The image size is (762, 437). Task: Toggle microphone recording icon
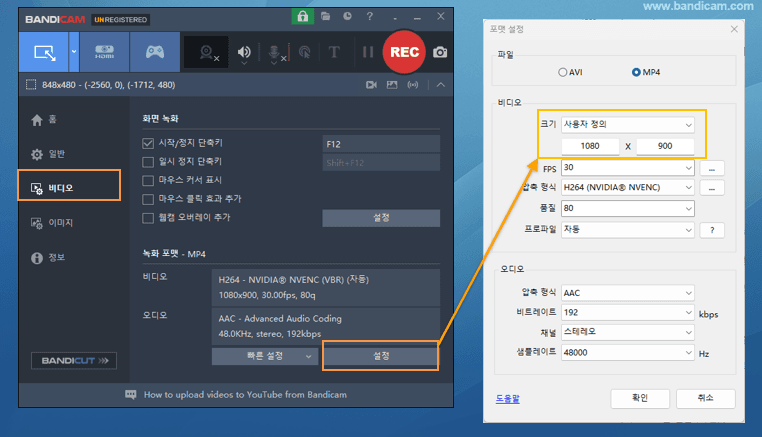[276, 52]
